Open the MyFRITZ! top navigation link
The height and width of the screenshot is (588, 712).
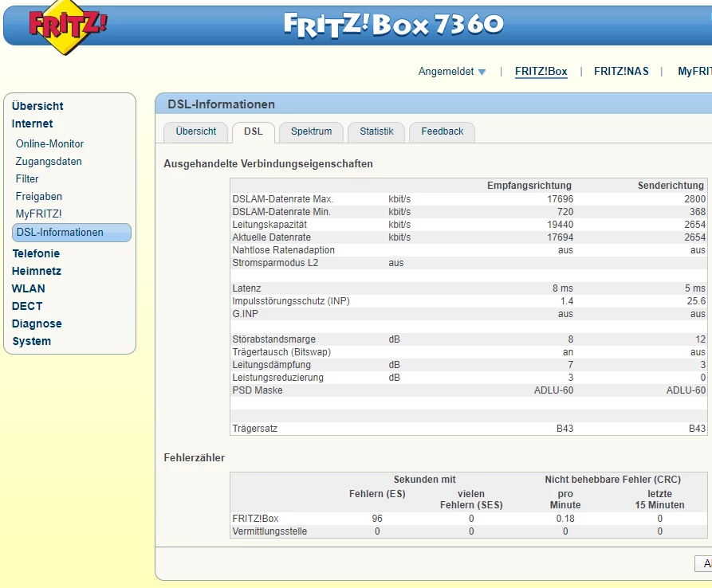tap(694, 71)
